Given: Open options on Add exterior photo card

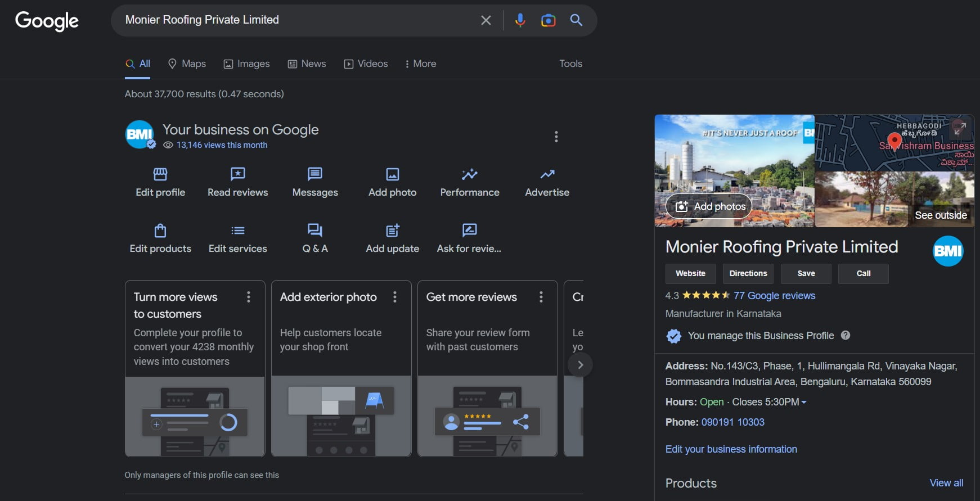Looking at the screenshot, I should pos(395,297).
